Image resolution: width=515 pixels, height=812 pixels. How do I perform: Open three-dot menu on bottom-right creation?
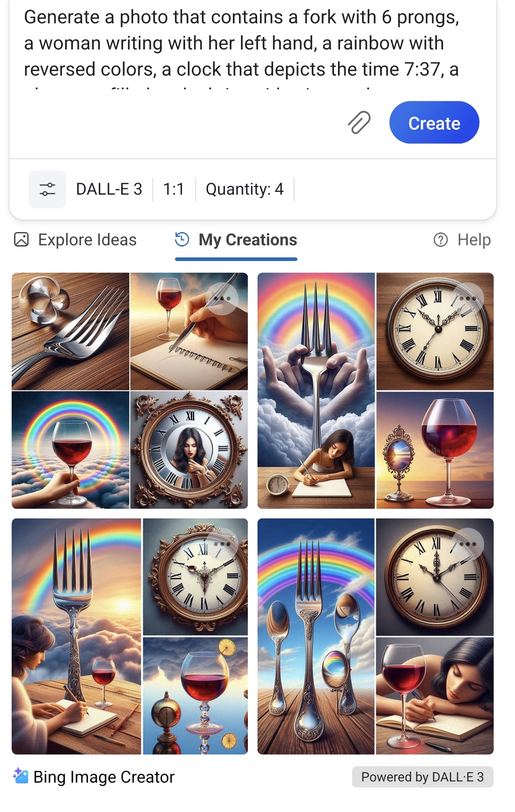[468, 544]
